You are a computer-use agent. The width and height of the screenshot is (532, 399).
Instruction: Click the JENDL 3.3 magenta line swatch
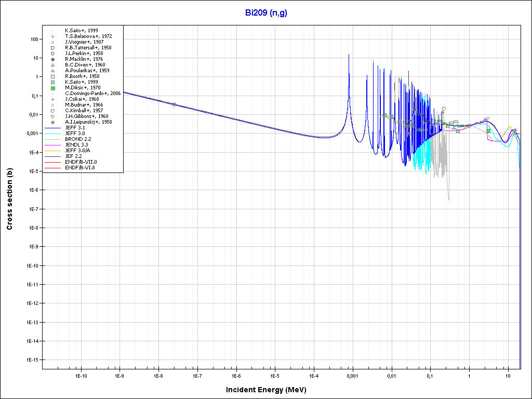[x=53, y=145]
